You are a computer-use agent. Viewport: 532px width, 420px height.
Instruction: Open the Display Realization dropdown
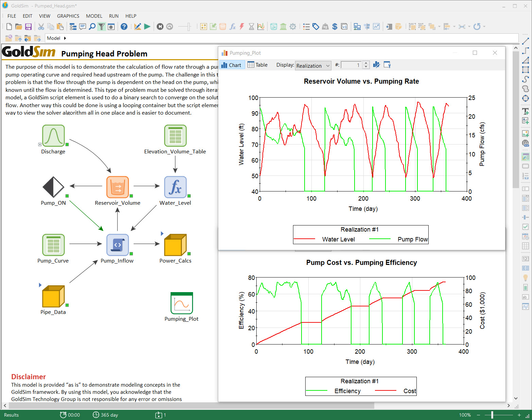tap(313, 66)
